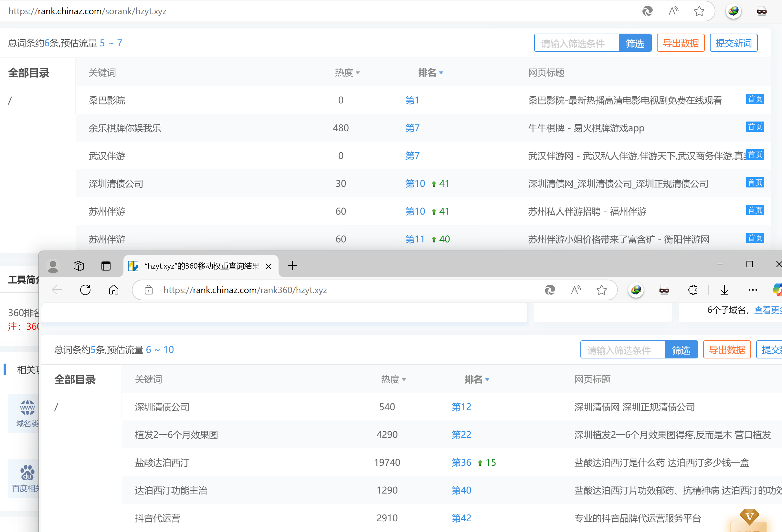Click rank 第11 for 苏州伴游
Viewport: 782px width, 532px height.
click(415, 239)
